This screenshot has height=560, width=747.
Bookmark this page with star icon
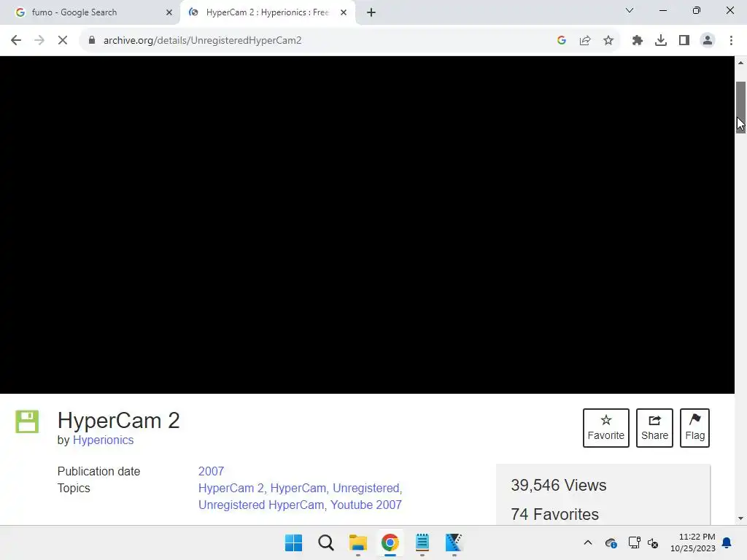pyautogui.click(x=608, y=41)
